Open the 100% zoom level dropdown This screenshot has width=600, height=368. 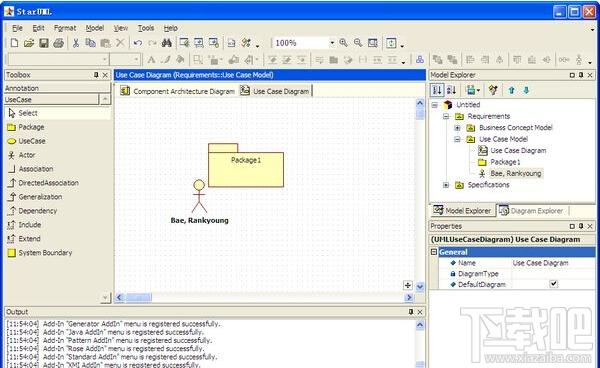pos(332,43)
